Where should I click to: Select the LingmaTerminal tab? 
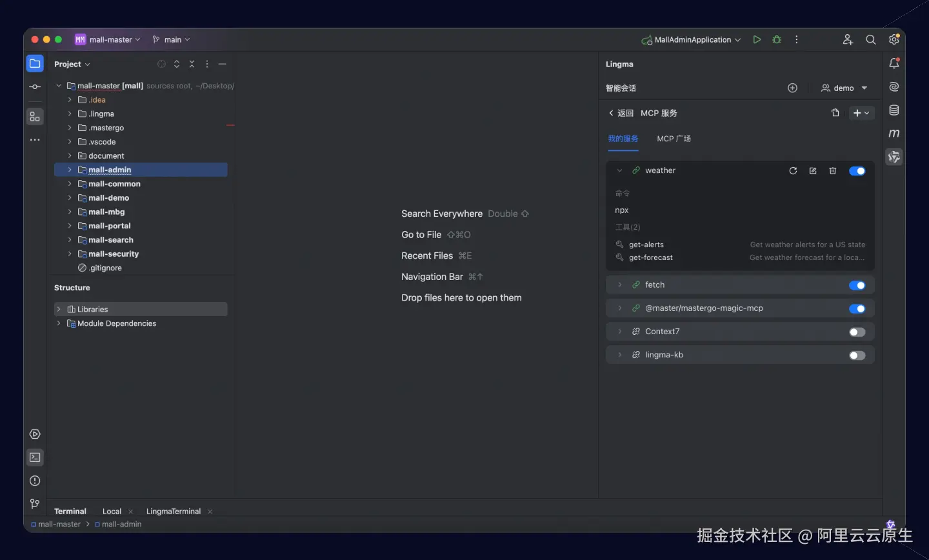pyautogui.click(x=174, y=511)
